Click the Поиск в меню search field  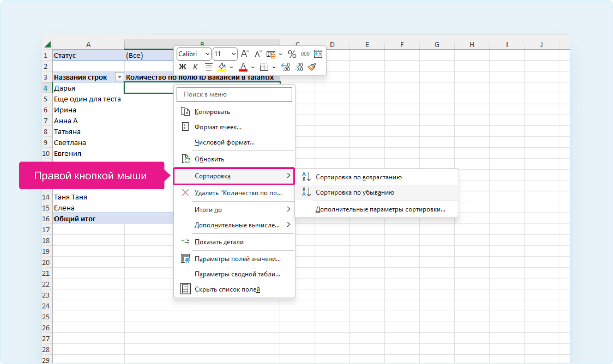point(234,94)
